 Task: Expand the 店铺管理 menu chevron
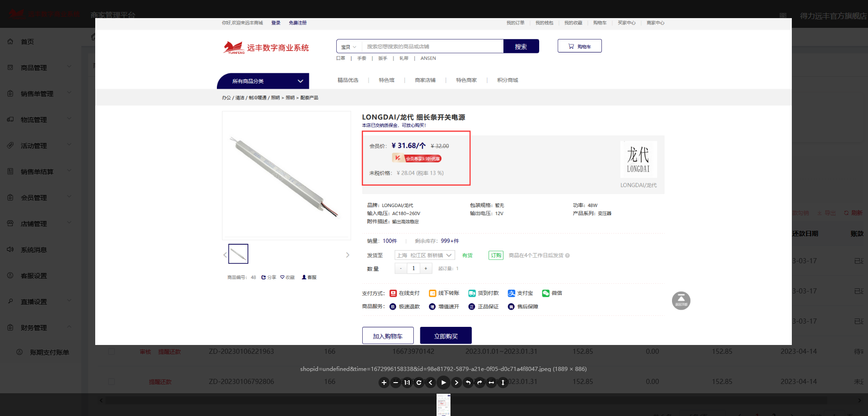tap(69, 222)
